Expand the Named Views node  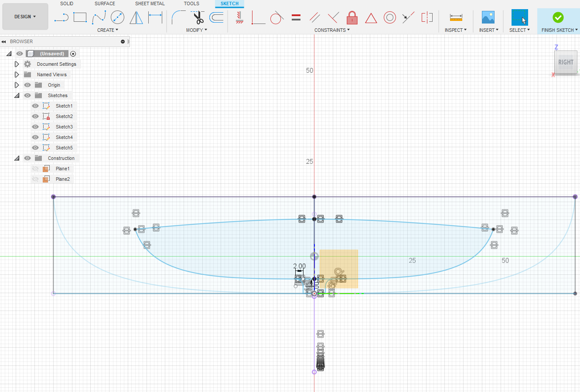(17, 74)
